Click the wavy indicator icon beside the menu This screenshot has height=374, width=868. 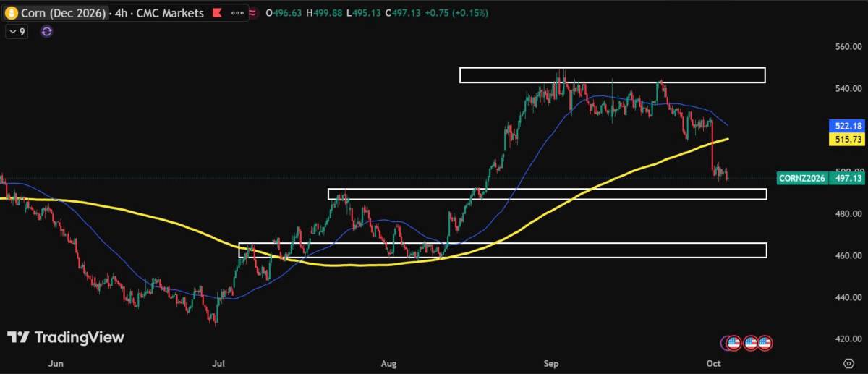(x=252, y=13)
